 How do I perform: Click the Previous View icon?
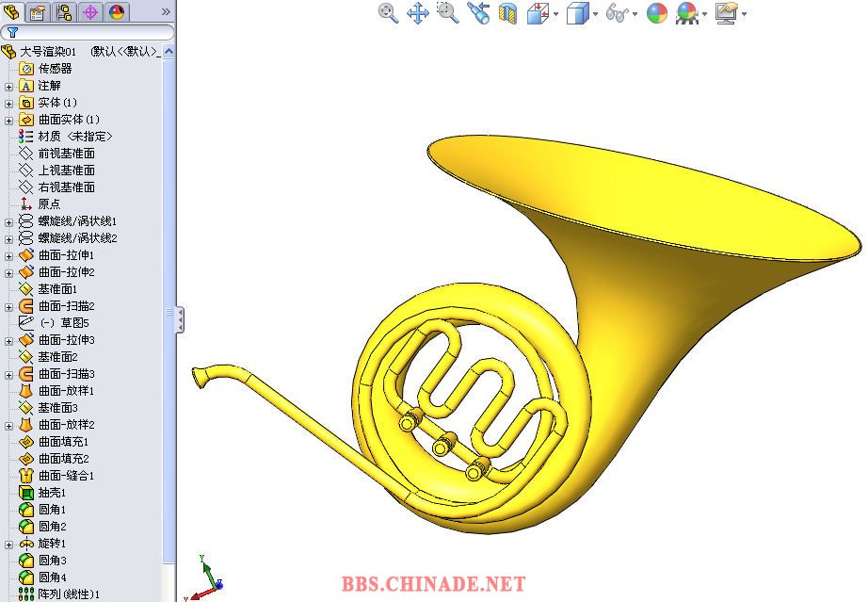[478, 13]
